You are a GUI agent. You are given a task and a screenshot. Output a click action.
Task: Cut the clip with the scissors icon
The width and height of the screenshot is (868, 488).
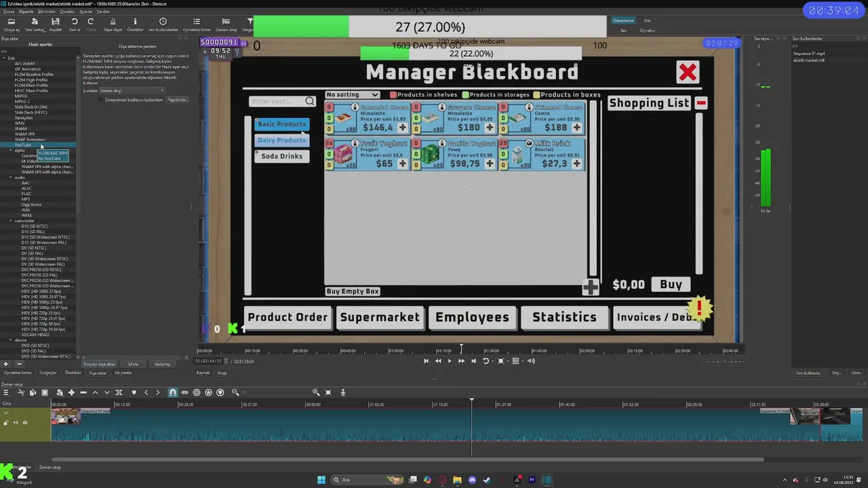click(21, 392)
